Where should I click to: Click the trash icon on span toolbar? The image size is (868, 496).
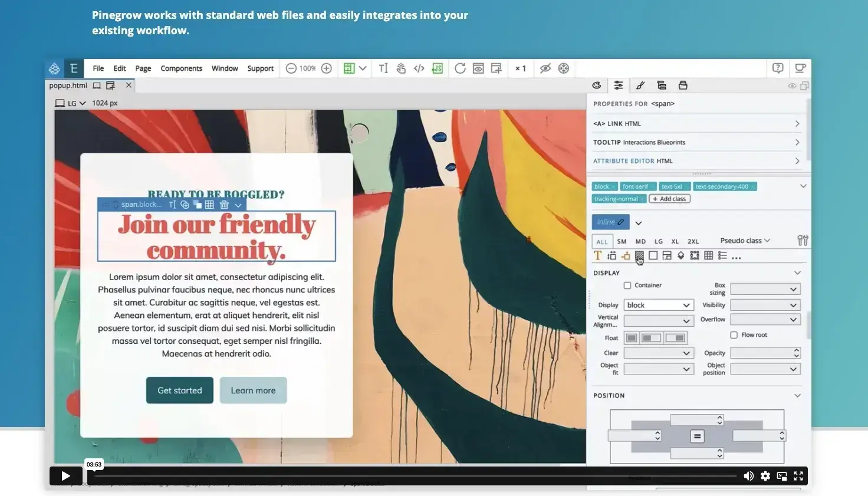pyautogui.click(x=224, y=205)
